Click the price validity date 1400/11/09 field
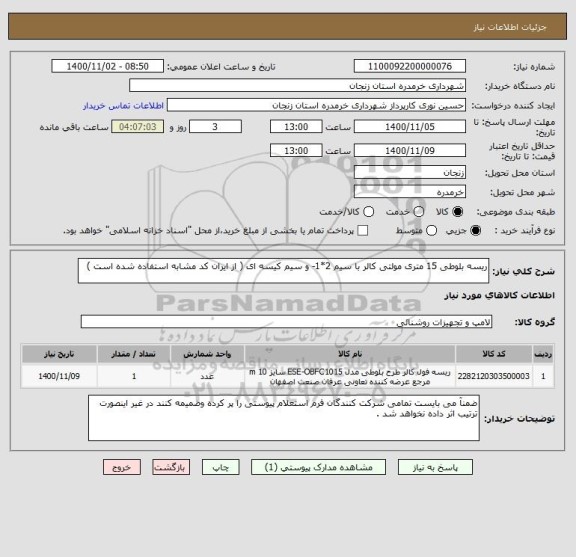 [410, 151]
